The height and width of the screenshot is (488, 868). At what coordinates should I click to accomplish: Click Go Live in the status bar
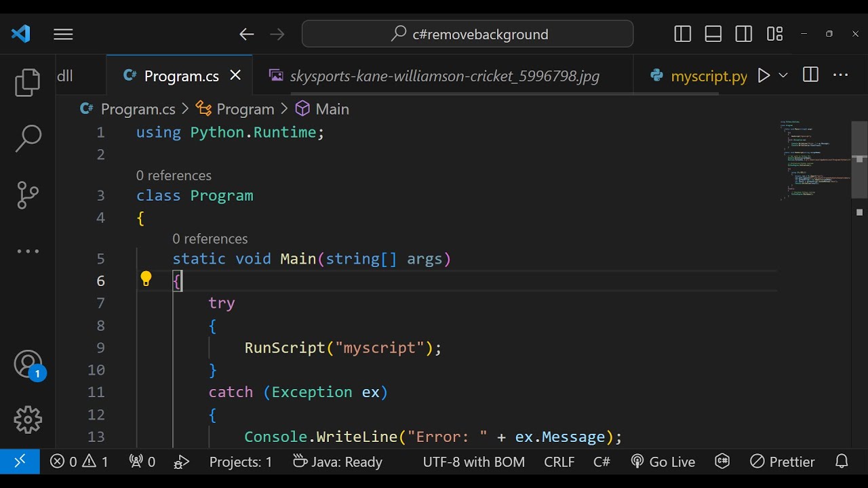663,462
